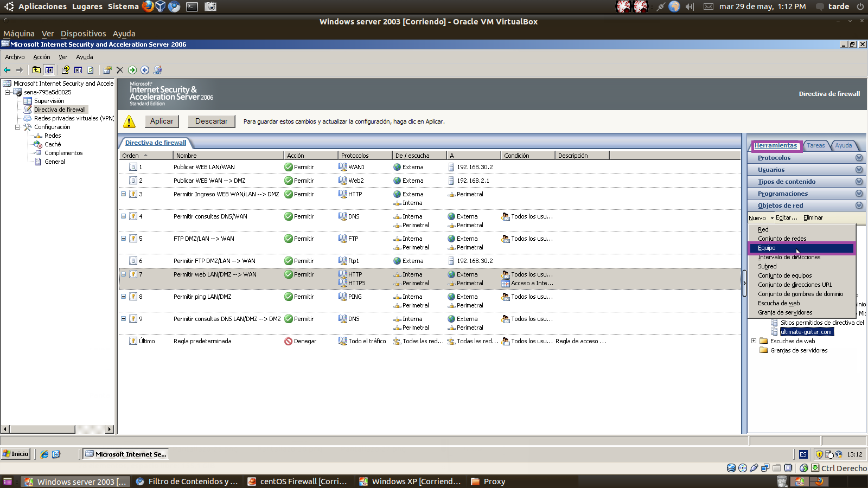Open the Caché node in the tree
Screen dimensions: 868x488
pyautogui.click(x=53, y=144)
